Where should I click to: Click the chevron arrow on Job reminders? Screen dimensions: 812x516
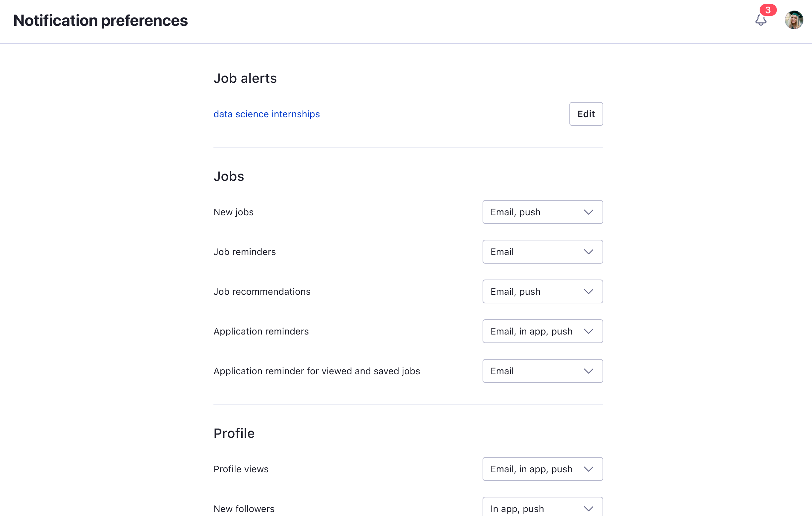coord(588,252)
